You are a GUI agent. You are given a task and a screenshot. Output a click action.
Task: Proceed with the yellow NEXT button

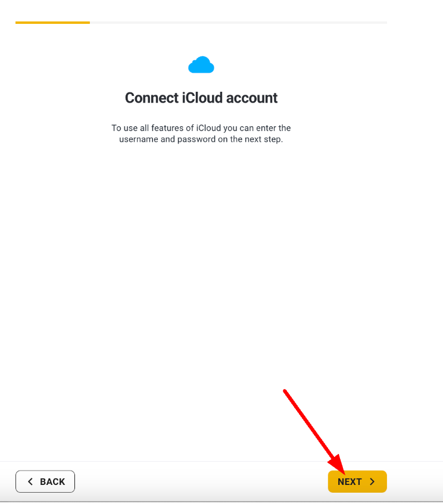[357, 481]
